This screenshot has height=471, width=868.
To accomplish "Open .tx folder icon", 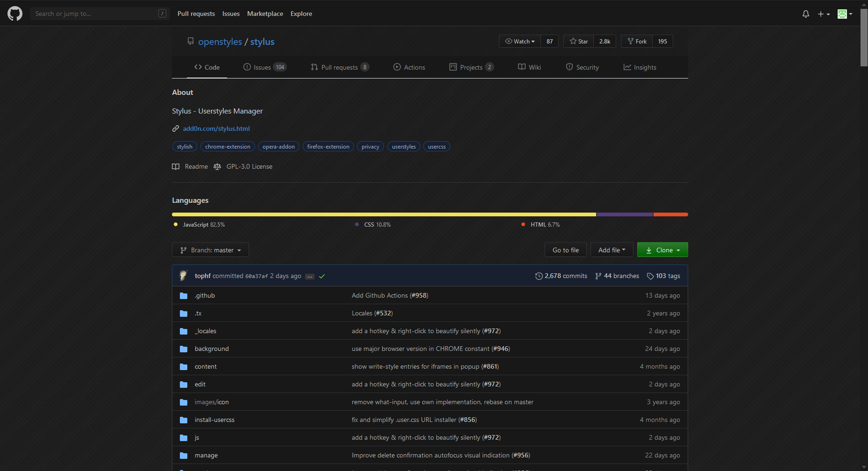I will (x=184, y=314).
